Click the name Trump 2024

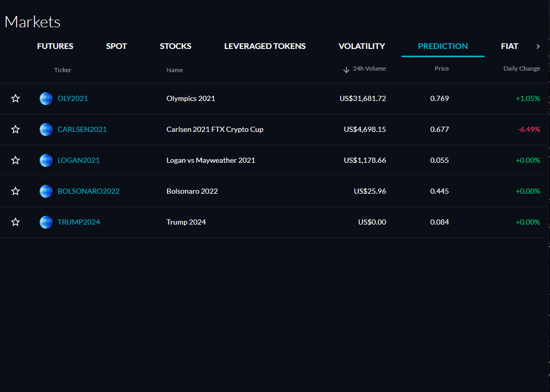(x=186, y=222)
